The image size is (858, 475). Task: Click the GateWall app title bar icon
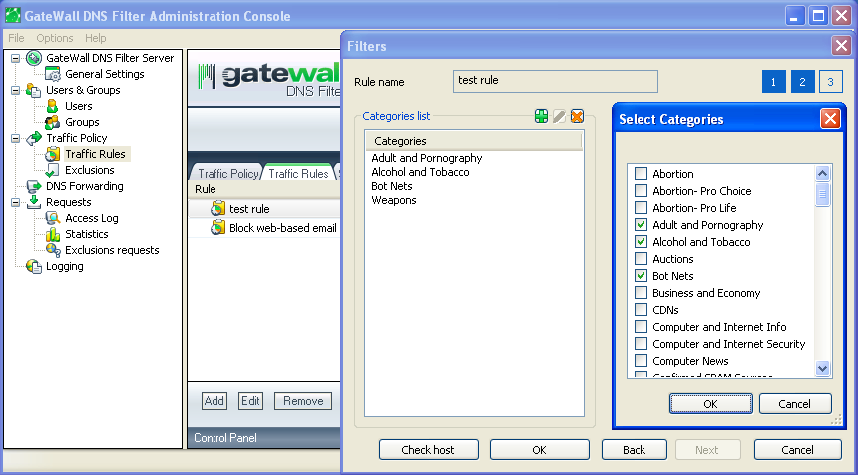point(13,15)
